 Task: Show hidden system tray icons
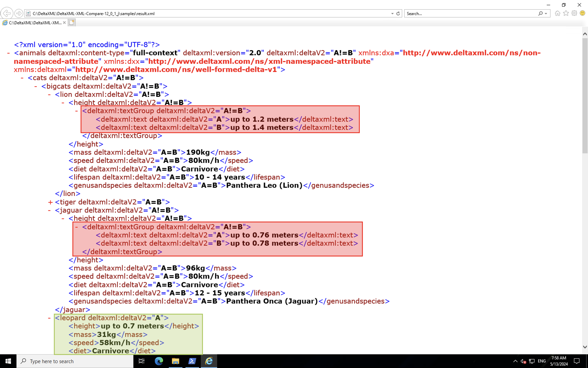point(515,361)
